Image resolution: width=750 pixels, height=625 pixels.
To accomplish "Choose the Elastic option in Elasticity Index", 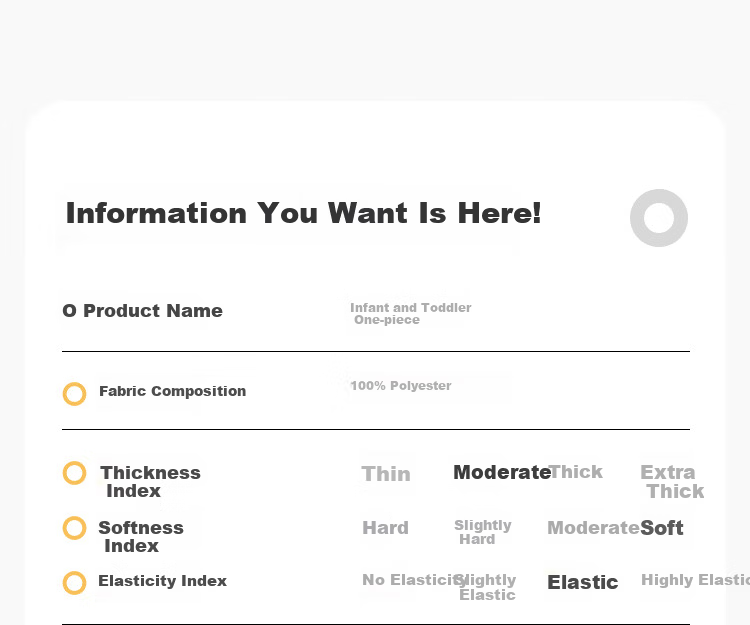I will (x=583, y=582).
